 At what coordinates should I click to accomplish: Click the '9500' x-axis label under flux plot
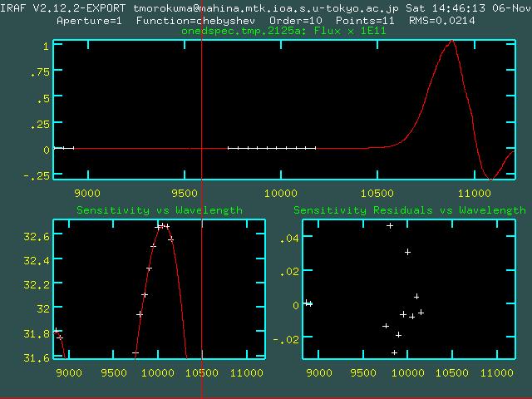tap(185, 194)
